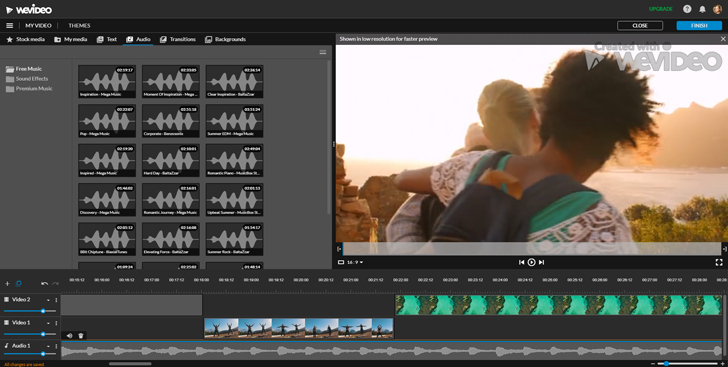Play the video preview
The image size is (728, 367).
click(x=532, y=262)
